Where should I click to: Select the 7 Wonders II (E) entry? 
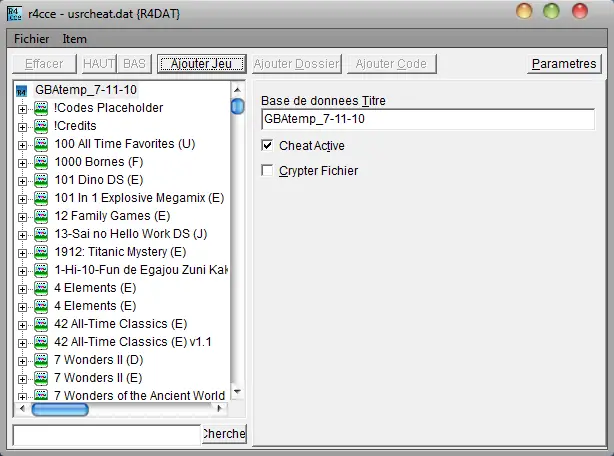tap(98, 378)
